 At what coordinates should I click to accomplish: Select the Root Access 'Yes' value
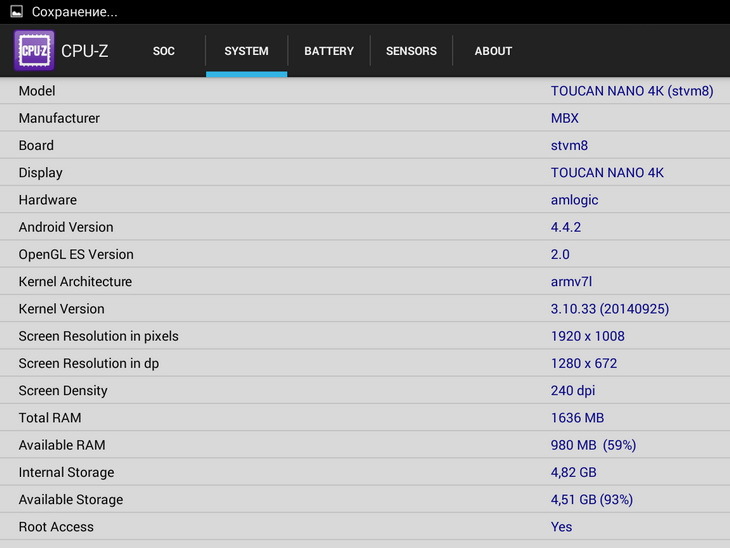[561, 527]
